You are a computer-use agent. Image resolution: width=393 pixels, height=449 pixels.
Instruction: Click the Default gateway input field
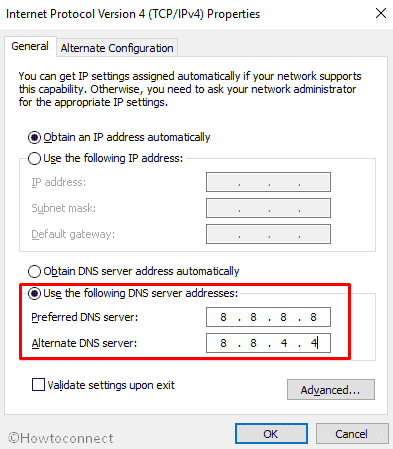click(x=268, y=234)
